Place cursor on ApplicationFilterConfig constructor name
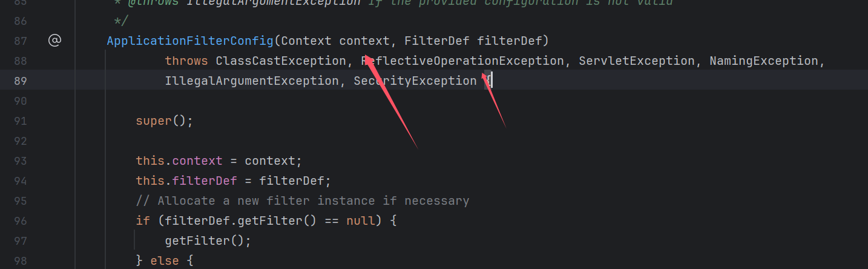868x269 pixels. pyautogui.click(x=190, y=41)
